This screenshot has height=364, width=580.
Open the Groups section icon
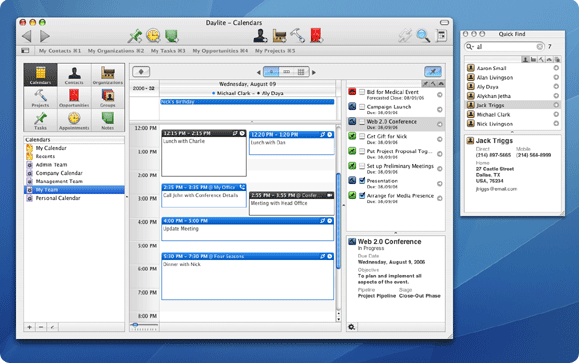point(108,98)
